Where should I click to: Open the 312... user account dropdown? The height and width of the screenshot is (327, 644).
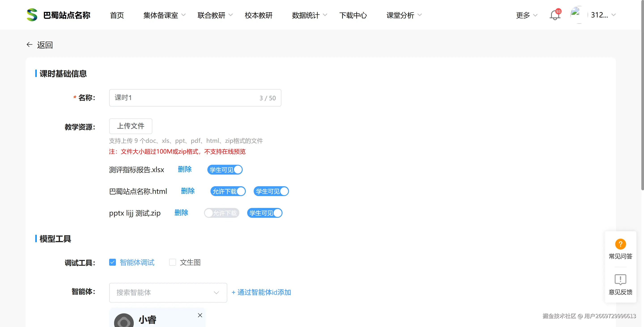point(603,15)
